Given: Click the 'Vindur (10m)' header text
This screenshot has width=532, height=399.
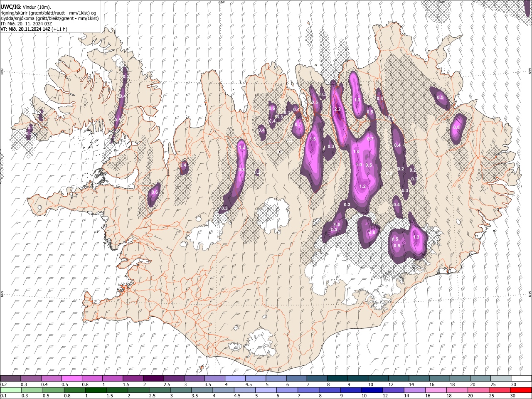Looking at the screenshot, I should tap(37, 7).
